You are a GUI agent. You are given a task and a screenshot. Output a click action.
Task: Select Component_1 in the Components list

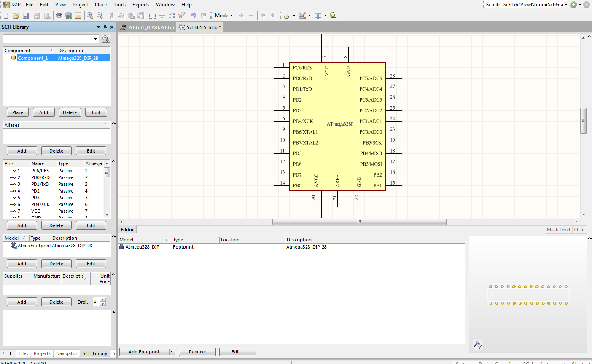57,58
